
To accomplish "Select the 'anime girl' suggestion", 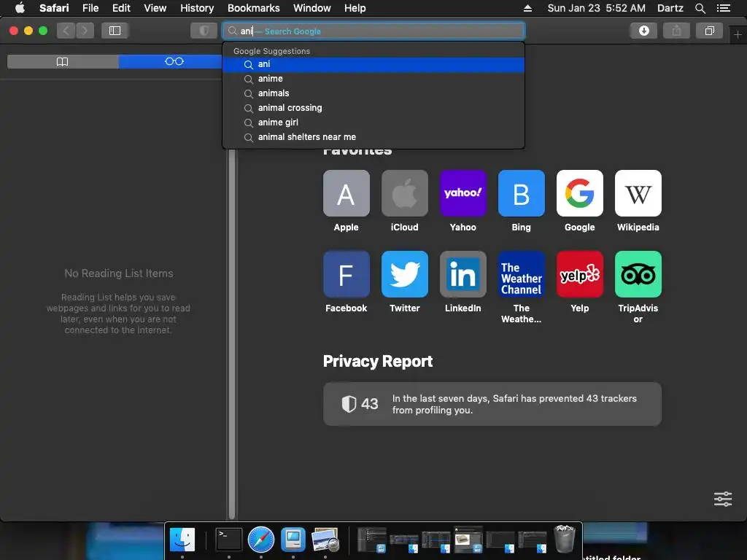I will click(x=373, y=122).
